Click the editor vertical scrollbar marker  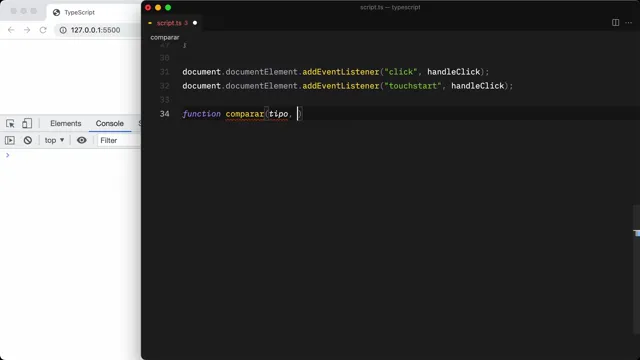(x=637, y=233)
